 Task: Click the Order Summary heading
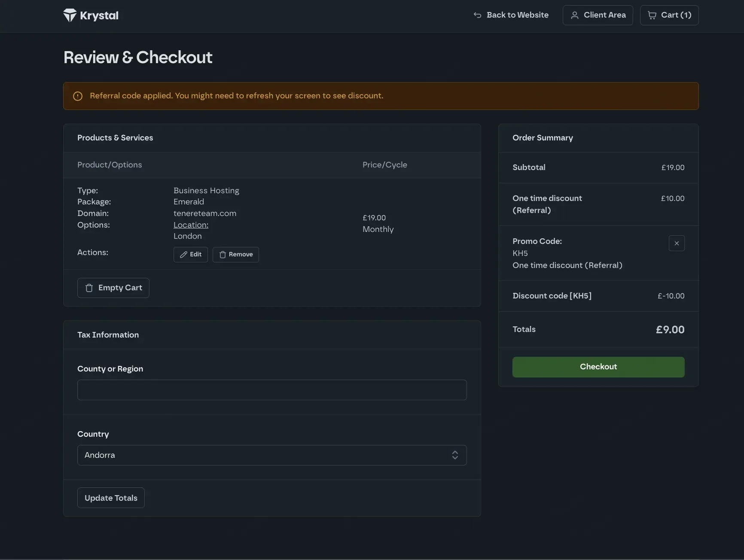click(x=543, y=138)
